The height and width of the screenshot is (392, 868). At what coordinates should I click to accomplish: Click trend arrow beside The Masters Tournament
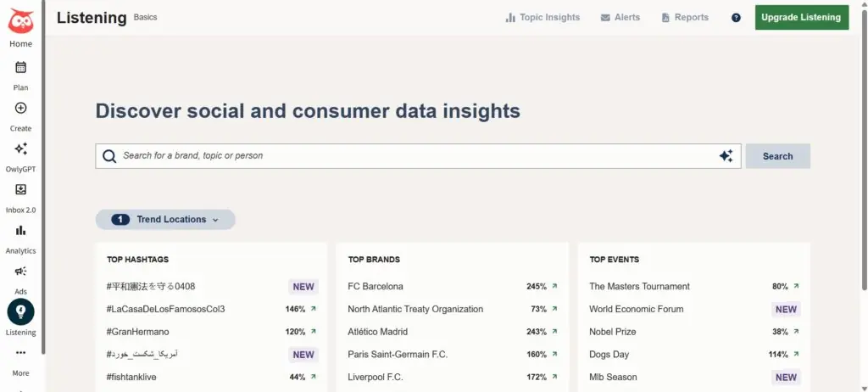796,287
